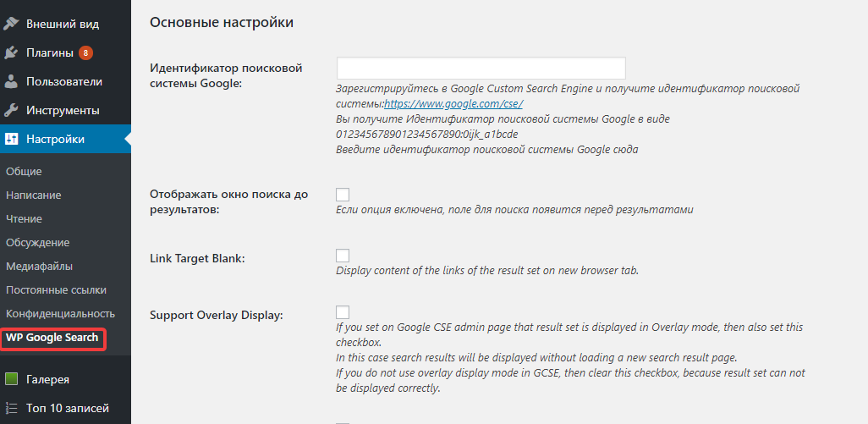
Task: Go to Постоянные ссылки settings
Action: (x=56, y=290)
